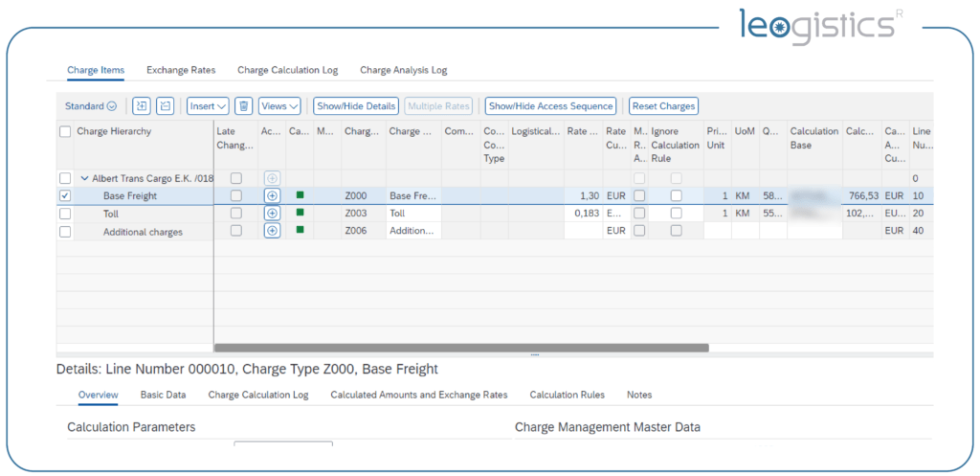Click the Base Freight hierarchy row label
Image resolution: width=980 pixels, height=476 pixels.
[130, 195]
